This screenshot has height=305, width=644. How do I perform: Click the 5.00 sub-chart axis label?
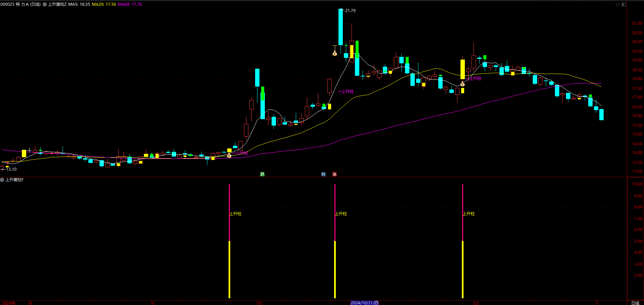pos(638,241)
